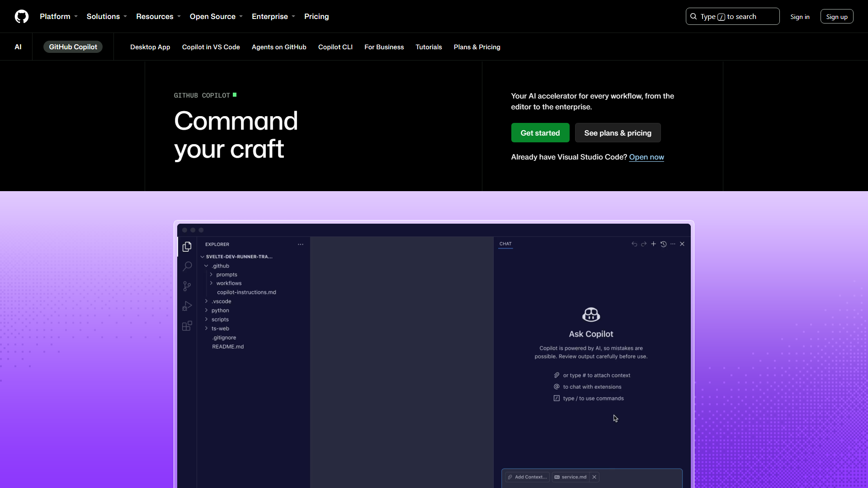Open the Pricing link in the top nav
This screenshot has width=868, height=488.
pos(316,16)
